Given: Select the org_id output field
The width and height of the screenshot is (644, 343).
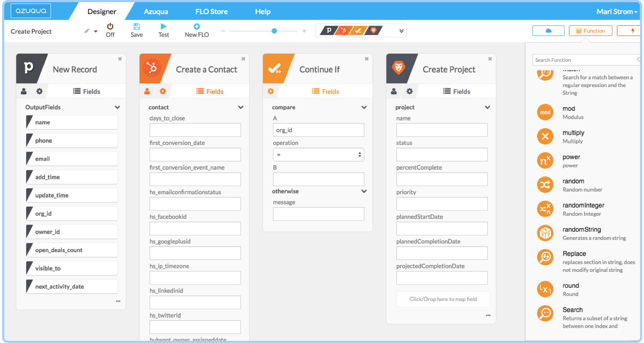Looking at the screenshot, I should click(72, 214).
